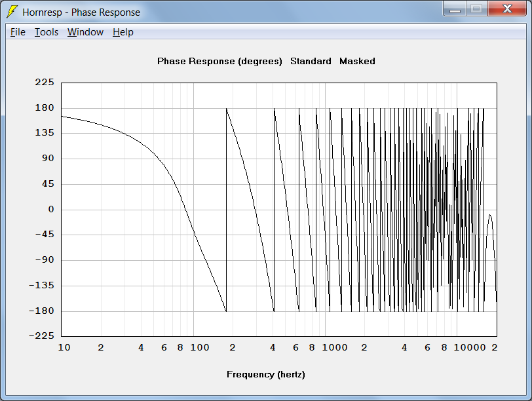This screenshot has width=532, height=401.
Task: Click the 'Phase Response (degrees)' chart title
Action: pyautogui.click(x=219, y=62)
